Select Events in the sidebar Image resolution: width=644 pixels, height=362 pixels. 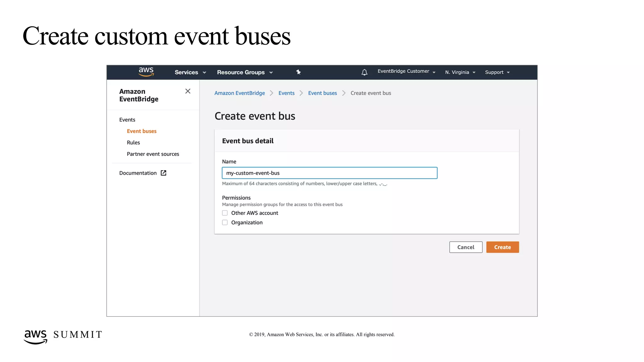click(127, 120)
